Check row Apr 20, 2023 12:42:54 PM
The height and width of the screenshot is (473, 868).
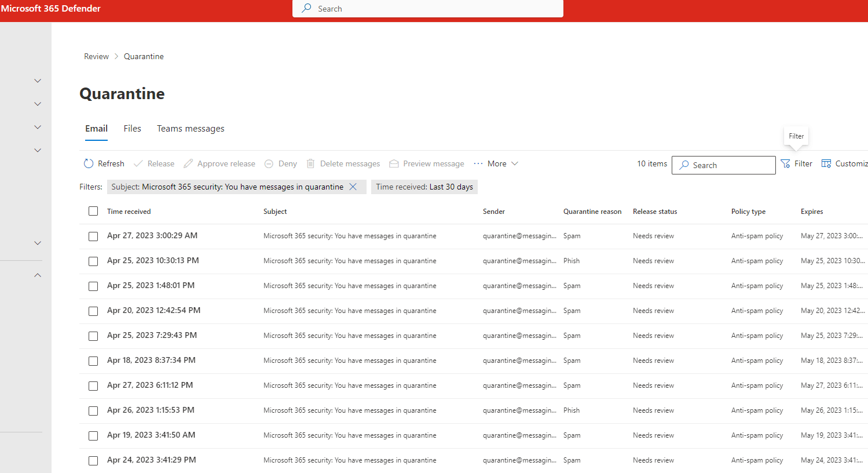coord(93,311)
